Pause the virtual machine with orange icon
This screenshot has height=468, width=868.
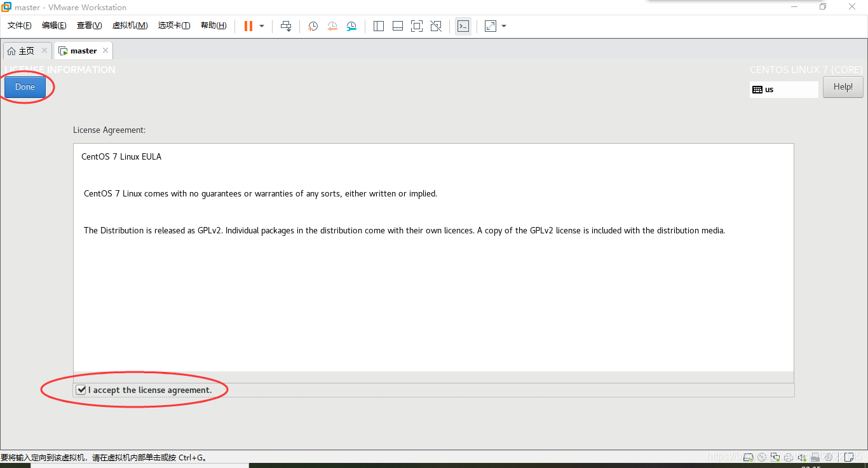(x=248, y=26)
